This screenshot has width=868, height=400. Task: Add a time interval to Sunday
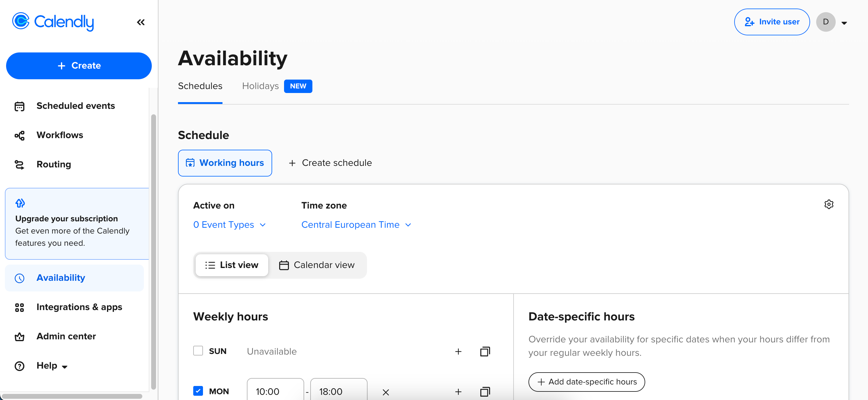click(x=458, y=352)
